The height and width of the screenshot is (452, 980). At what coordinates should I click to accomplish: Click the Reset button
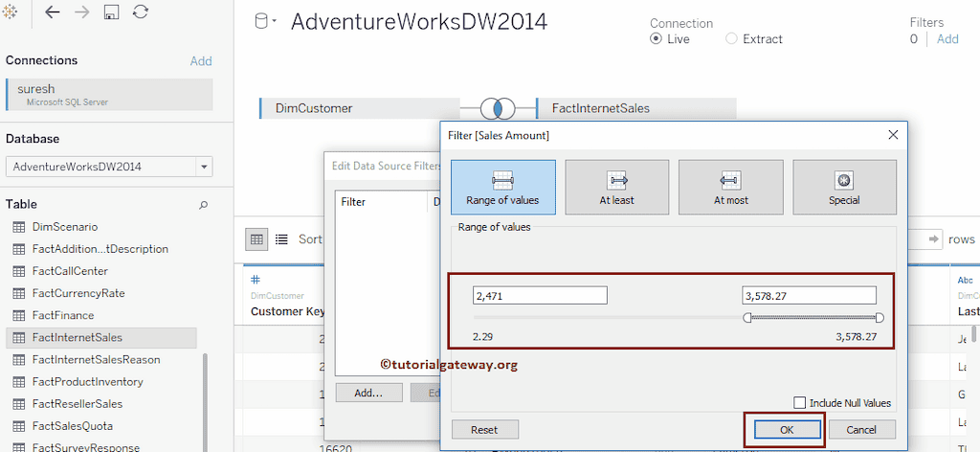tap(484, 429)
